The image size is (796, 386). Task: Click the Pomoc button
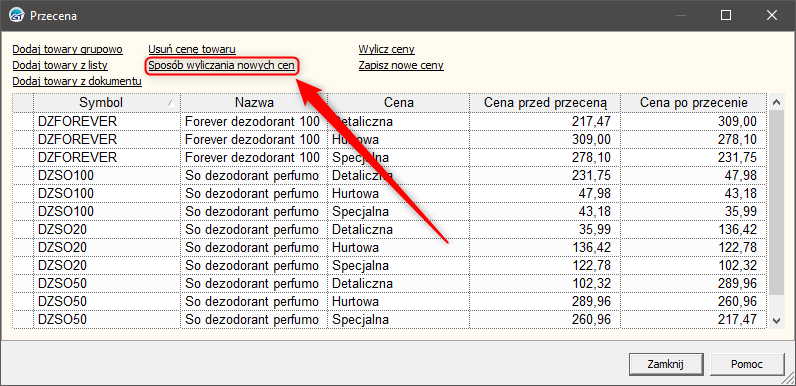point(747,364)
